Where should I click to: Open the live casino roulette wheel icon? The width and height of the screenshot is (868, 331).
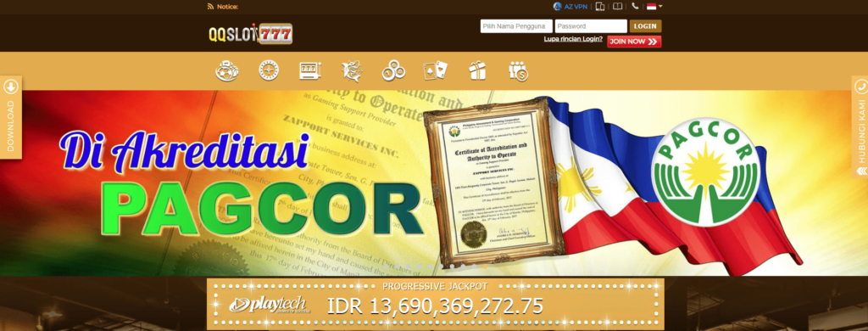(269, 70)
